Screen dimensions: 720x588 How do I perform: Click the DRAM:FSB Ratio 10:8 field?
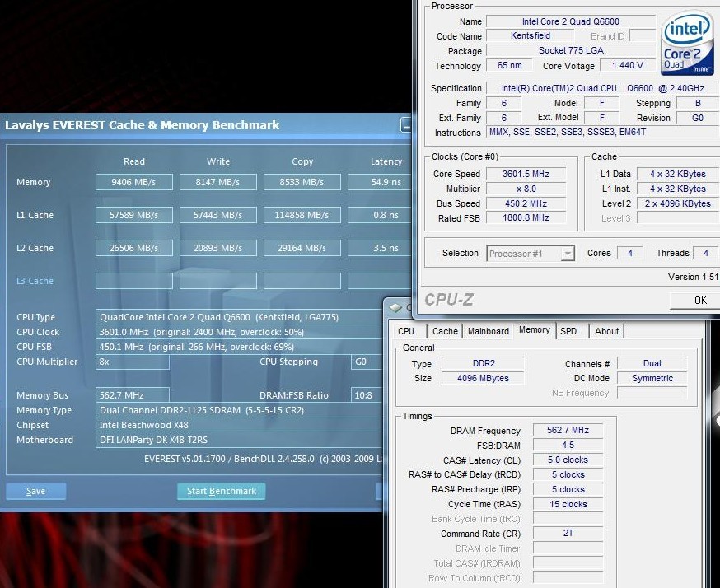point(367,395)
